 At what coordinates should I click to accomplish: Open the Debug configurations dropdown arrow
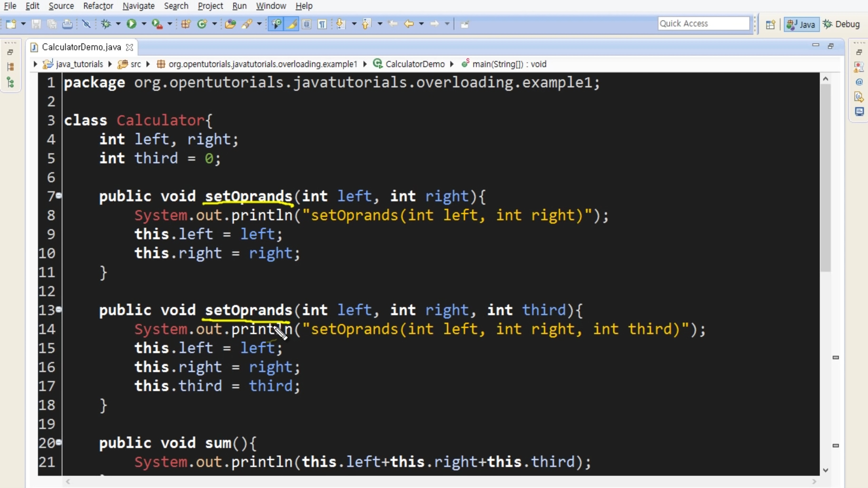[x=118, y=24]
